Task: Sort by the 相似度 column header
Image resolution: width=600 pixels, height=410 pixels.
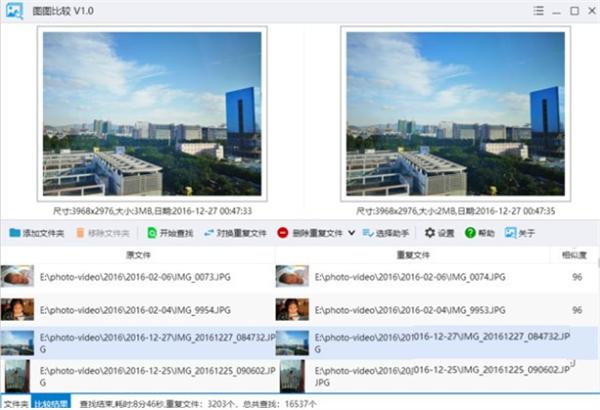Action: point(574,255)
